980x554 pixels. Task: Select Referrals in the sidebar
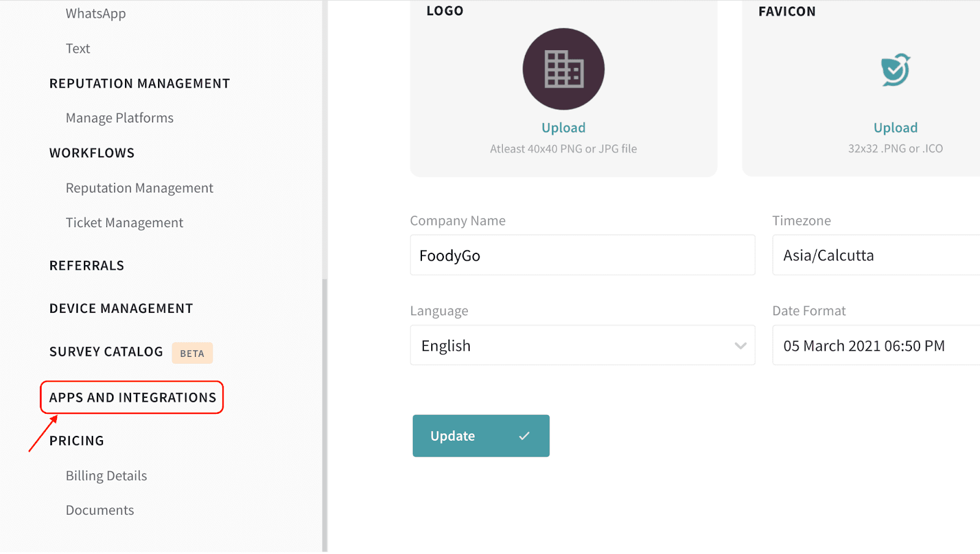tap(87, 266)
